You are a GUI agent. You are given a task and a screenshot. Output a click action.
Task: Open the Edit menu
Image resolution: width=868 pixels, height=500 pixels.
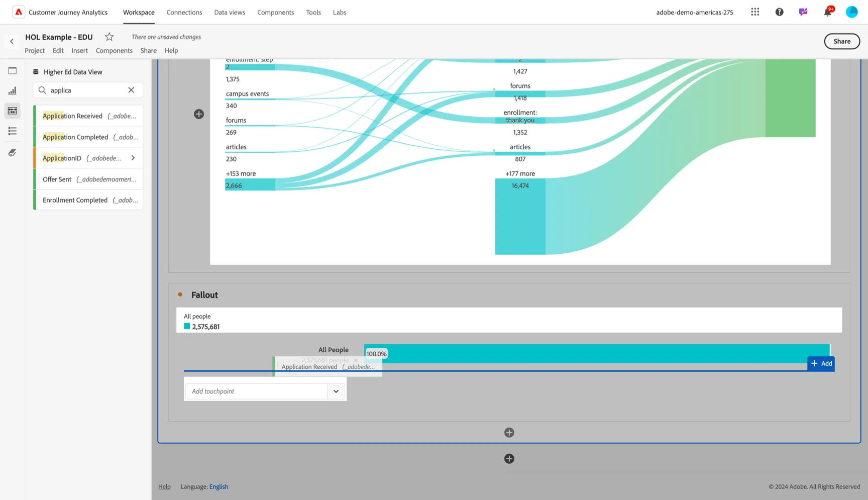[58, 50]
